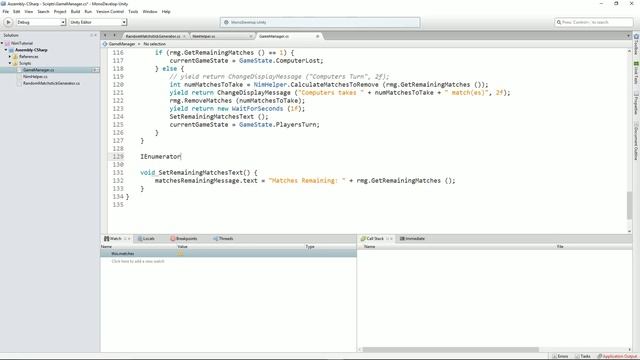Collapse the NimTutorial solution node
This screenshot has width=640, height=360.
2,43
